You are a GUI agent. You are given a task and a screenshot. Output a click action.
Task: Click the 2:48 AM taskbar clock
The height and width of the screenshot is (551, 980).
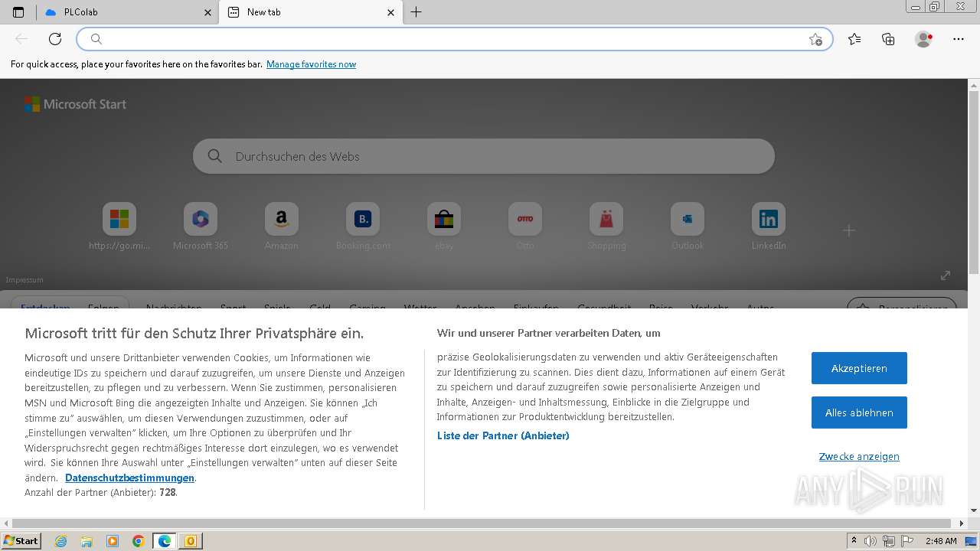tap(941, 541)
